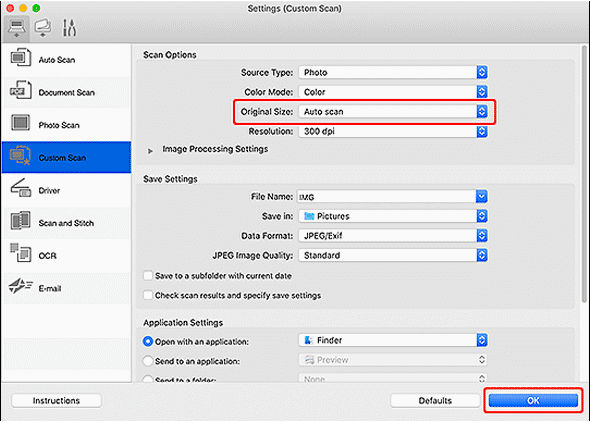Open the Original Size dropdown
The height and width of the screenshot is (422, 590).
[393, 111]
